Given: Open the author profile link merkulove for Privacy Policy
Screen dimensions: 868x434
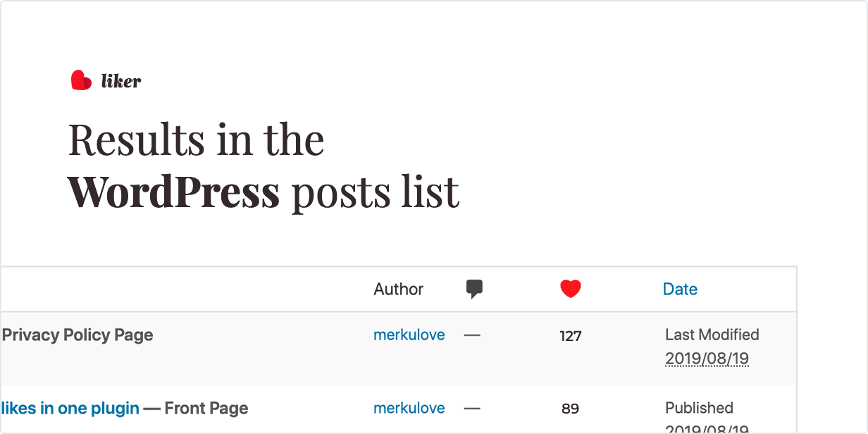Looking at the screenshot, I should tap(409, 335).
